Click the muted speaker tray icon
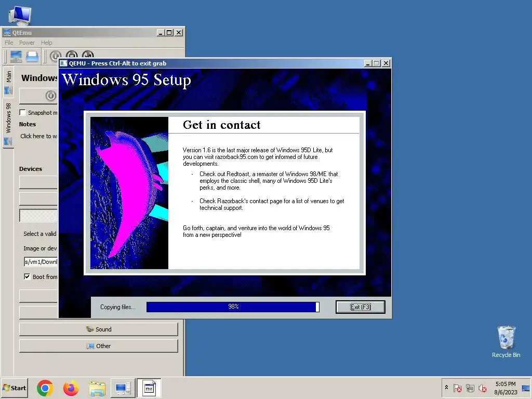This screenshot has width=532, height=399. (482, 388)
